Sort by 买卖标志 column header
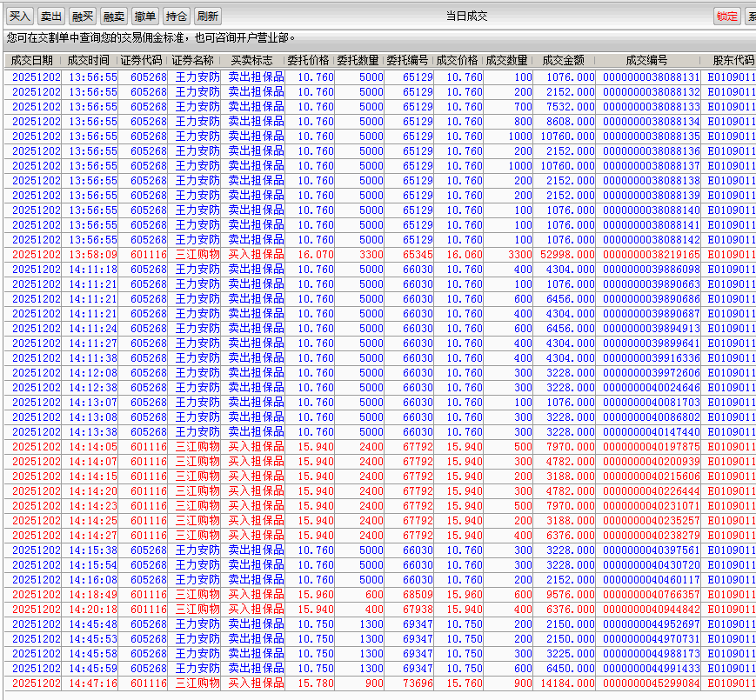Image resolution: width=756 pixels, height=700 pixels. 251,60
